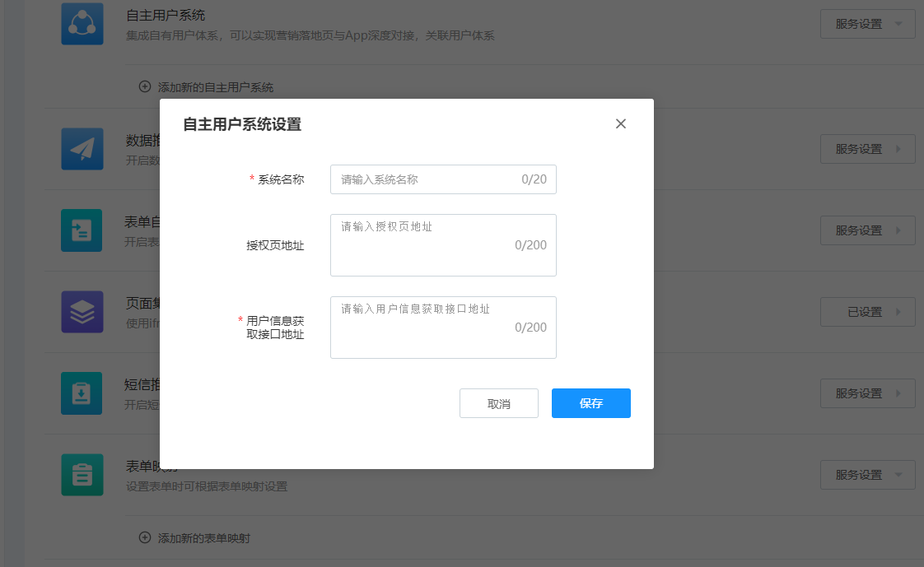
Task: Click plus icon beside 添加新的表单映射
Action: [x=145, y=537]
